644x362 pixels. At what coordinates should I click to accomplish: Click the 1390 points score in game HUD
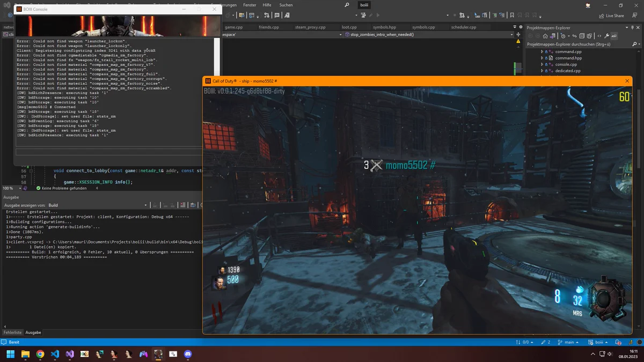233,269
